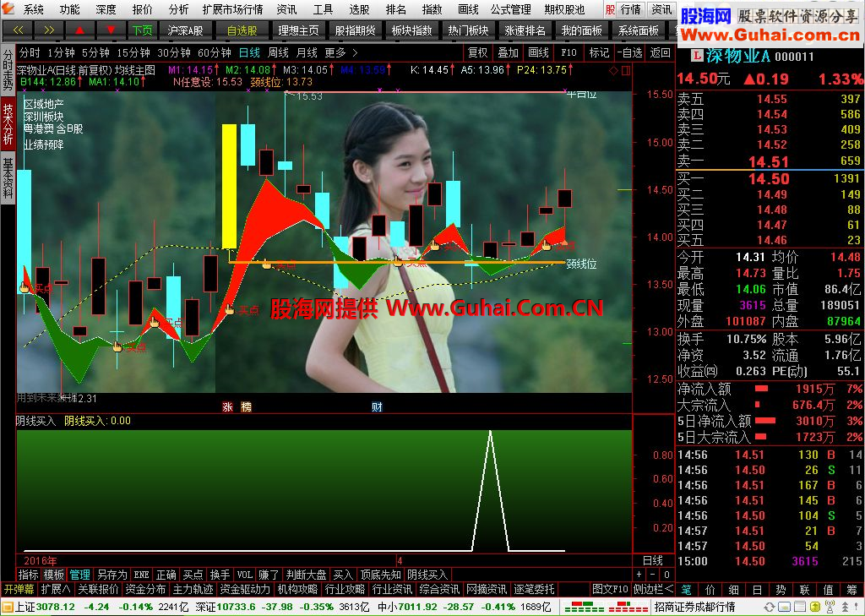Click the 榜 marker below the chart
This screenshot has height=616, width=865.
pyautogui.click(x=247, y=406)
